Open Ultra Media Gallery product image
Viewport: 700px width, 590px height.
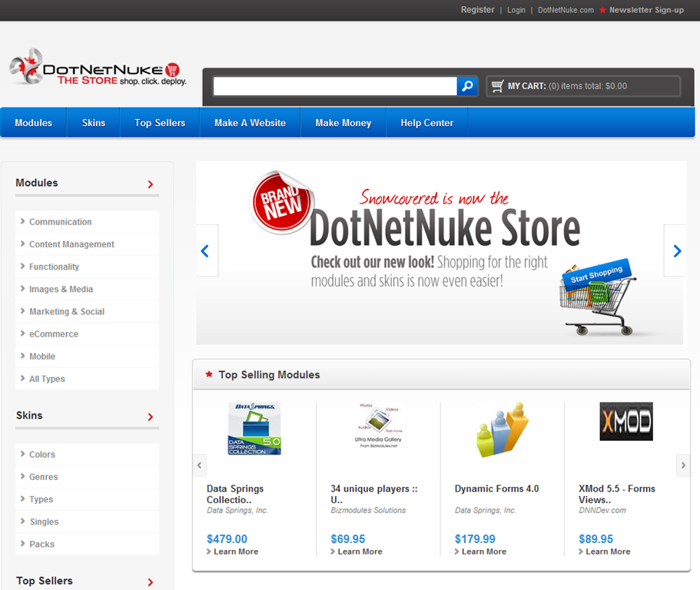(x=379, y=426)
